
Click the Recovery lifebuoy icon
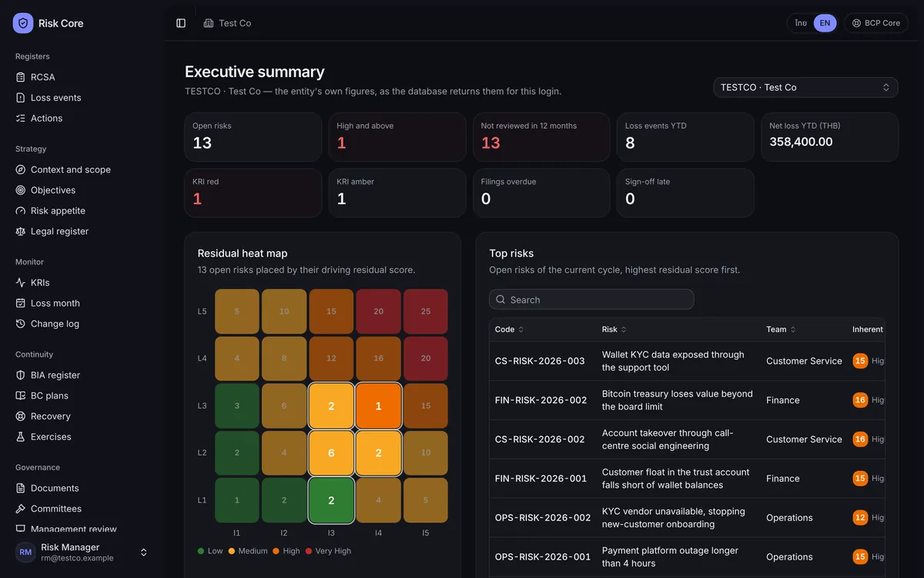coord(21,416)
